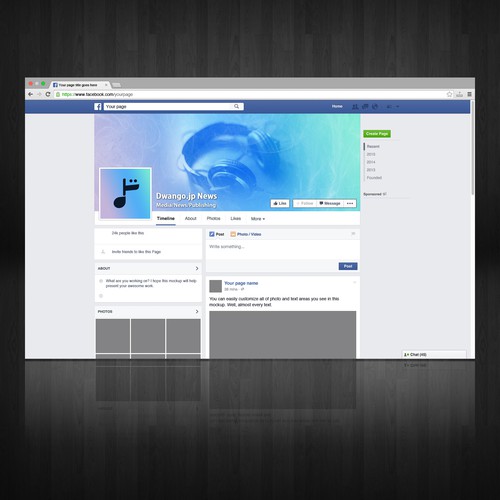500x500 pixels.
Task: Open the privacy shortcuts lock icon
Action: tap(389, 107)
